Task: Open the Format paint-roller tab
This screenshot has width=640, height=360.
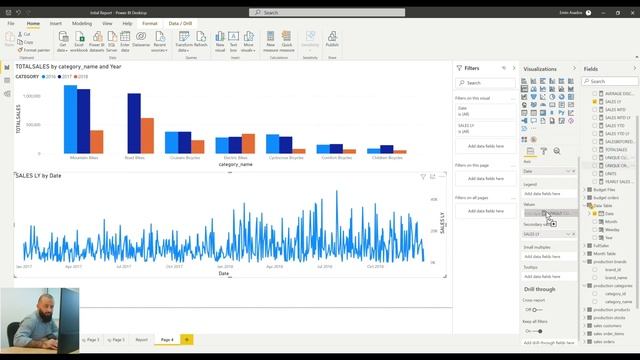Action: pos(544,151)
